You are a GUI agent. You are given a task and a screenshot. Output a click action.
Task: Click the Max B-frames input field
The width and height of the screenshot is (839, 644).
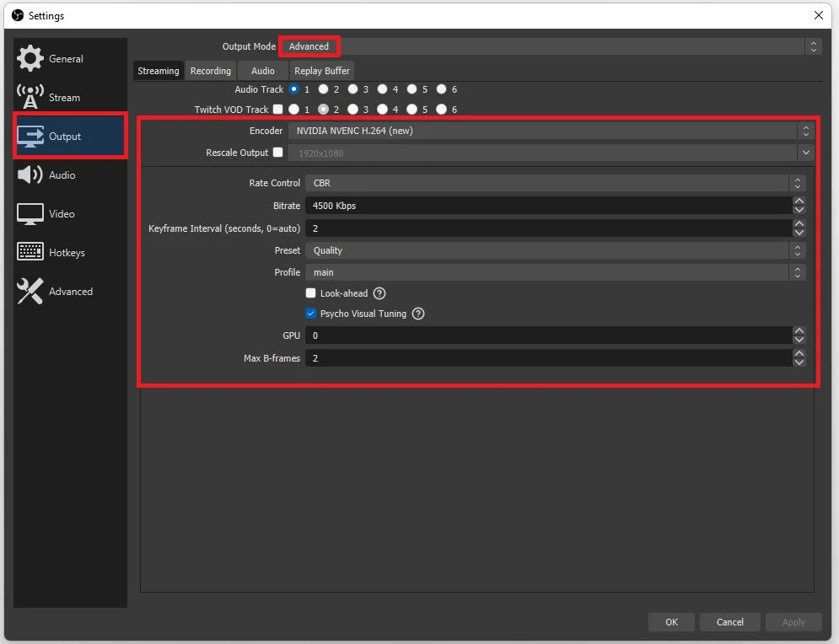548,358
